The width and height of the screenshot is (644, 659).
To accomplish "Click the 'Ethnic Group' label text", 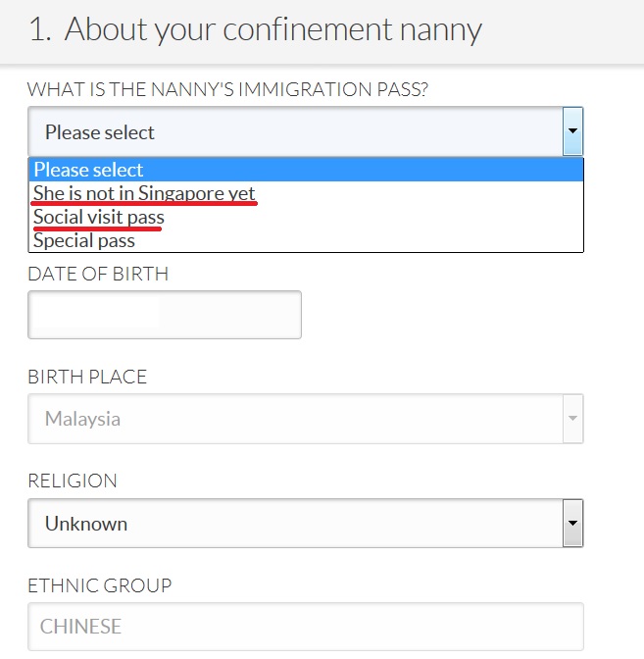I will point(99,585).
